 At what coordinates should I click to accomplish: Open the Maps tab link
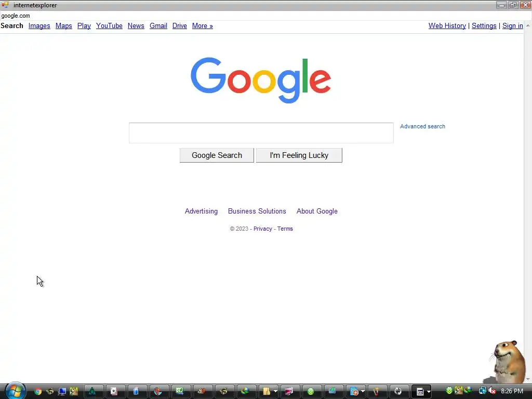[64, 26]
